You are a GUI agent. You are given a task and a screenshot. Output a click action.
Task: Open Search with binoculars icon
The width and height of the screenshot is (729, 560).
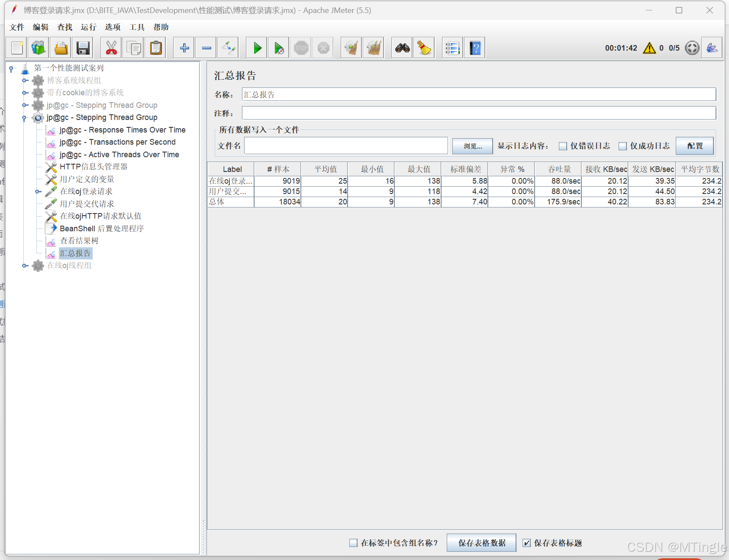(403, 48)
